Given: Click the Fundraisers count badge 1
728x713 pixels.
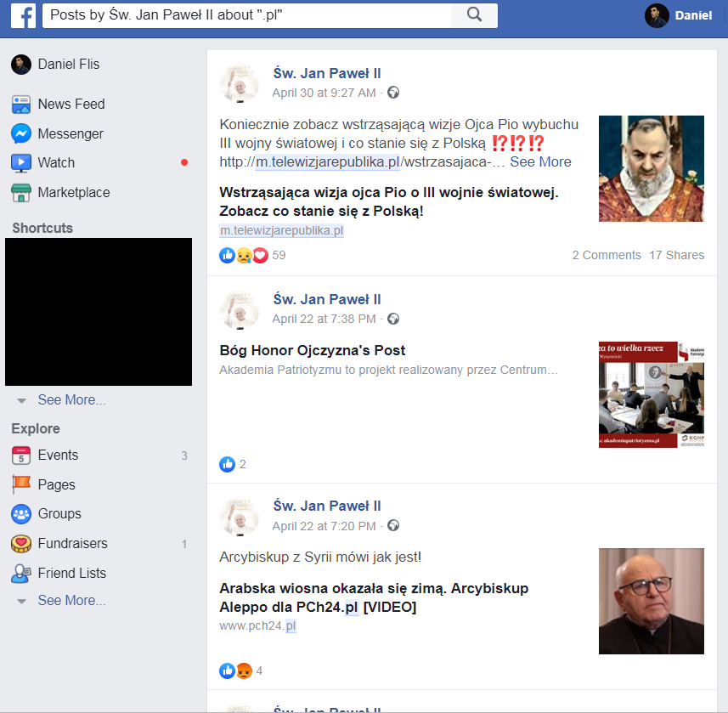Looking at the screenshot, I should pyautogui.click(x=184, y=544).
